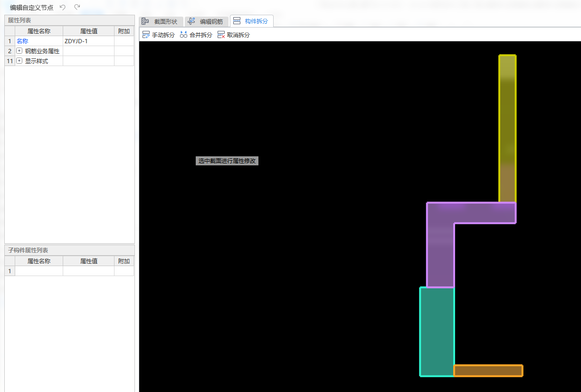Click row number 11 in 属性列表
This screenshot has width=581, height=392.
10,61
